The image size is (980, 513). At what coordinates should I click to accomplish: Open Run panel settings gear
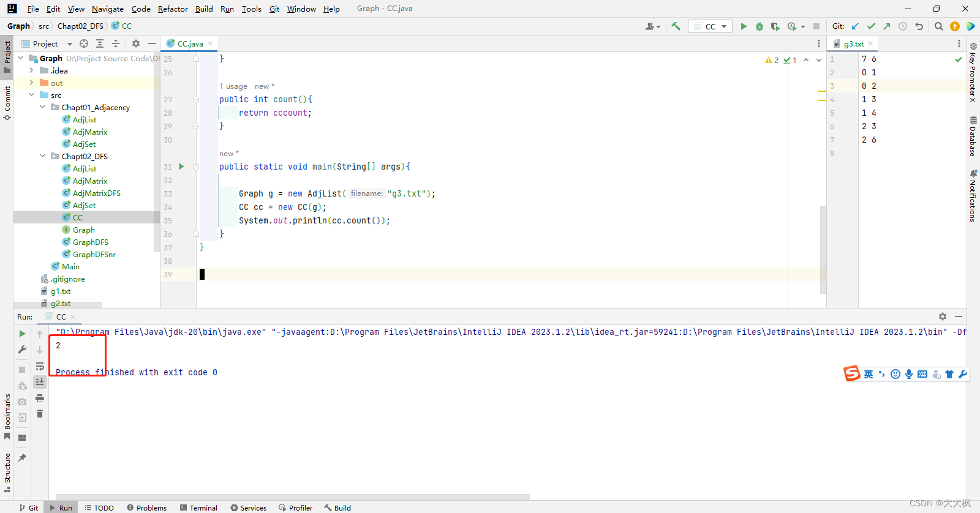(943, 316)
